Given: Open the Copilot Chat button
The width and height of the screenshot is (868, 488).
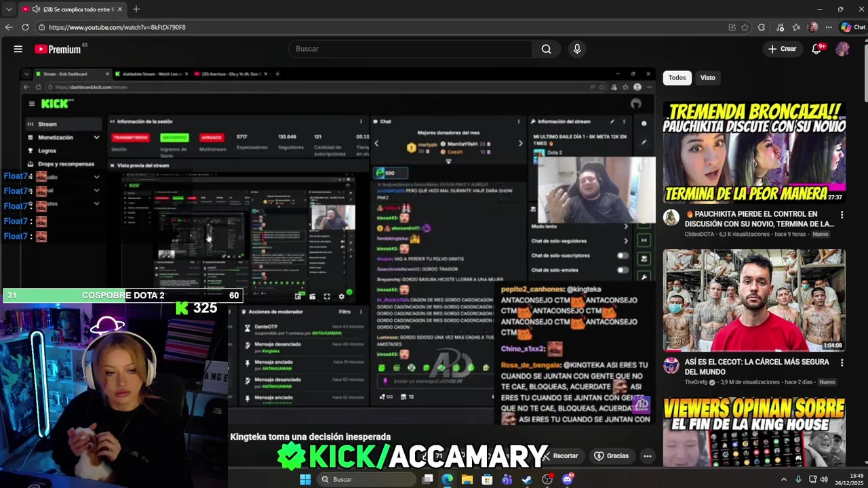Looking at the screenshot, I should tap(853, 27).
